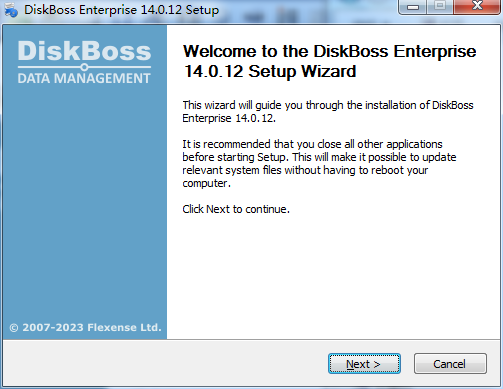Close the setup window with X button
Viewport: 503px width, 389px height.
(x=477, y=6)
